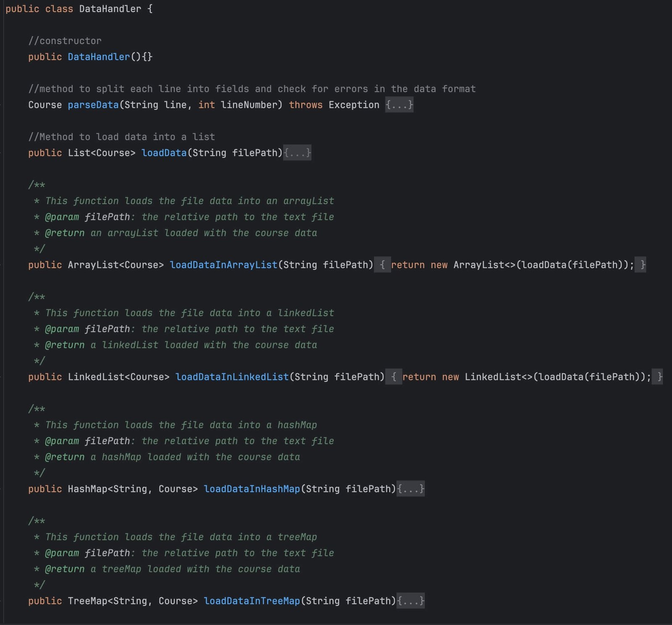Viewport: 672px width, 625px height.
Task: Click the @param filePath line in the treeMap Javadoc
Action: pos(184,553)
